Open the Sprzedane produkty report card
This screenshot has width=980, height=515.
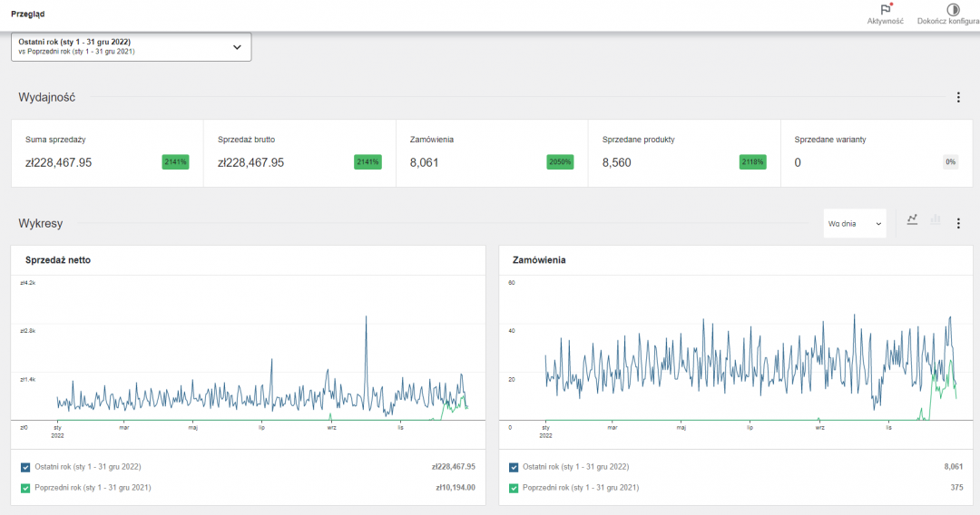tap(683, 153)
